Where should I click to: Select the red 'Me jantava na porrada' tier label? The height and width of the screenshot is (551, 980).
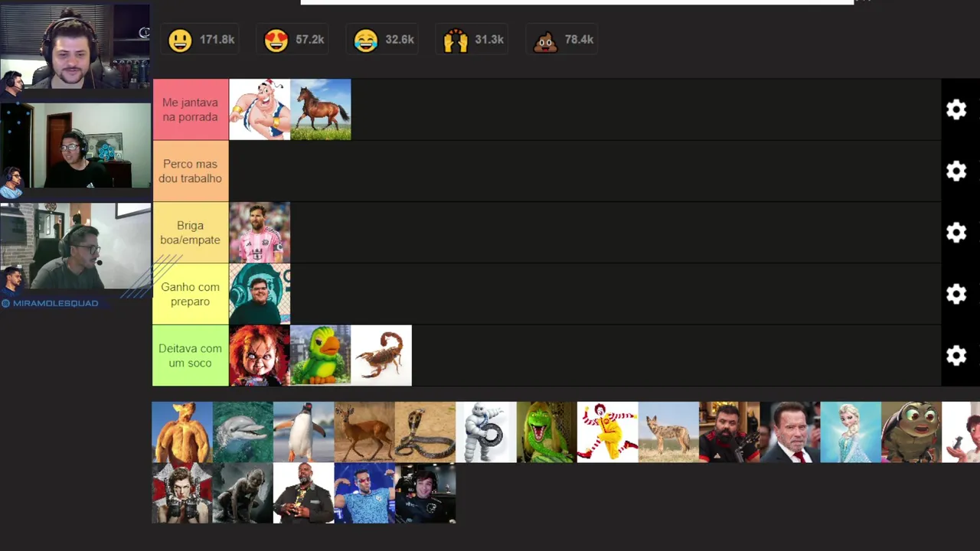click(191, 109)
